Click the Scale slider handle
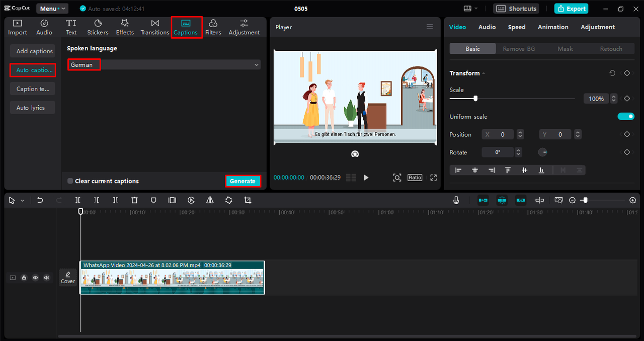The width and height of the screenshot is (644, 341). (475, 99)
